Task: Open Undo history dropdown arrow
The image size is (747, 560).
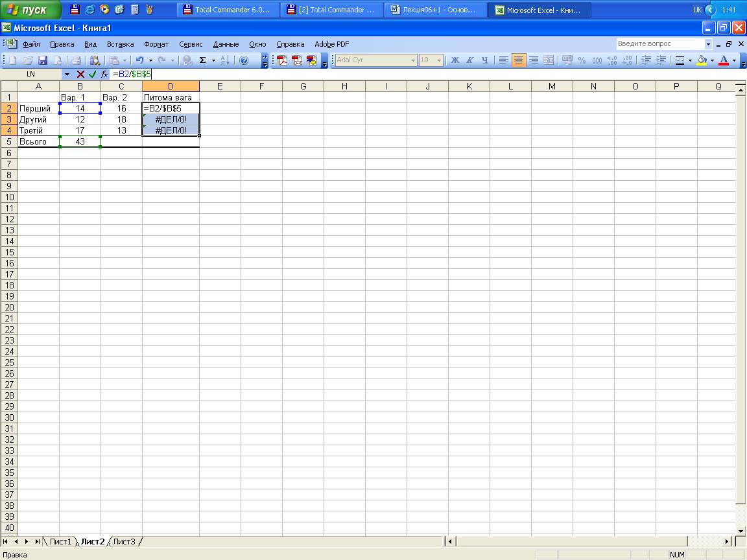Action: 150,60
